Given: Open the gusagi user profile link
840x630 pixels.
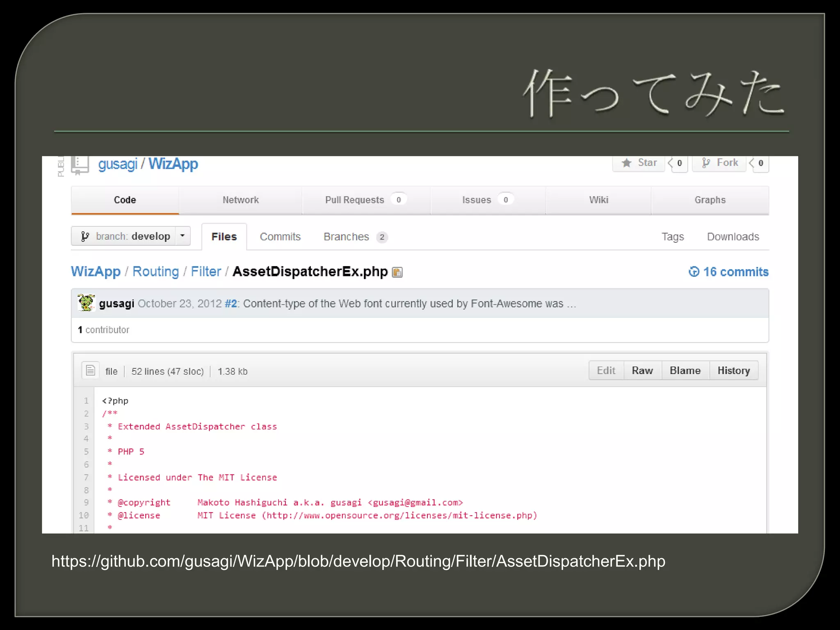Looking at the screenshot, I should coord(118,164).
